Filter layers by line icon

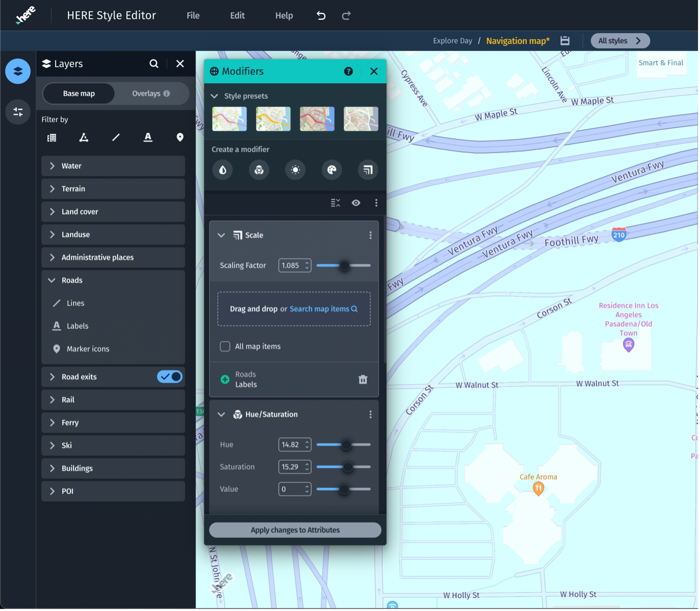[116, 137]
